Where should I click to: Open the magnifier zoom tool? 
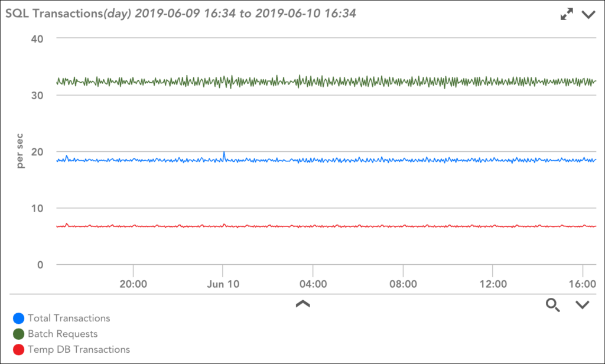(553, 305)
